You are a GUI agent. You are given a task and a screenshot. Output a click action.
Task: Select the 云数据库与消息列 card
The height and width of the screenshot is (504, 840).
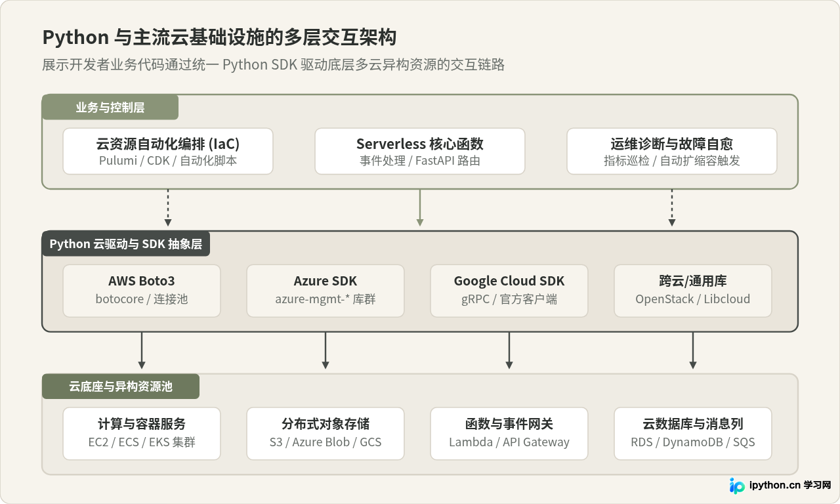tap(693, 434)
